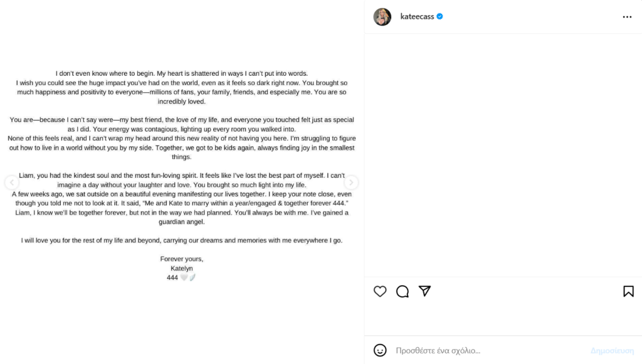
Task: Click the line starting 'I will love you'
Action: [182, 240]
